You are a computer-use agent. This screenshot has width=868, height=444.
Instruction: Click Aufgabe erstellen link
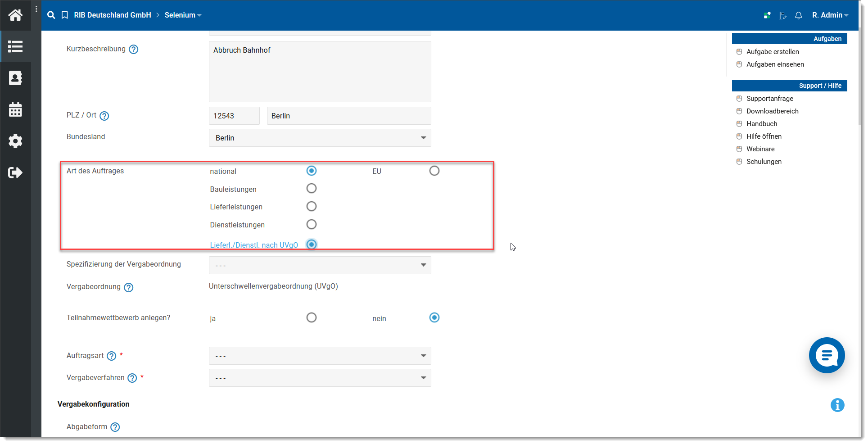[x=773, y=52]
